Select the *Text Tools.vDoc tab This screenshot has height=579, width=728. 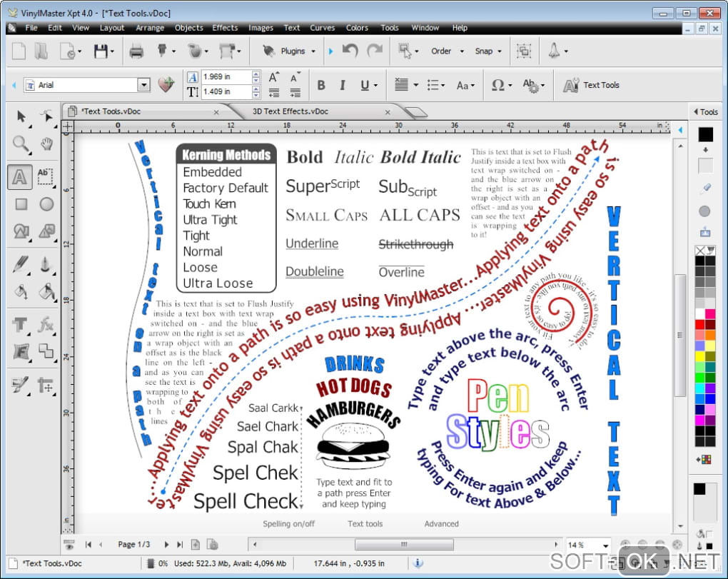tap(111, 111)
